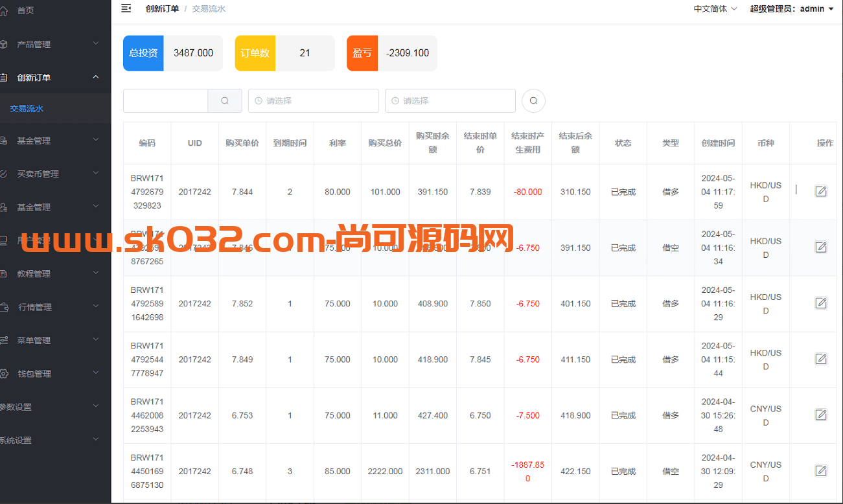Click the 交易流水 breadcrumb link
This screenshot has width=843, height=504.
[209, 8]
